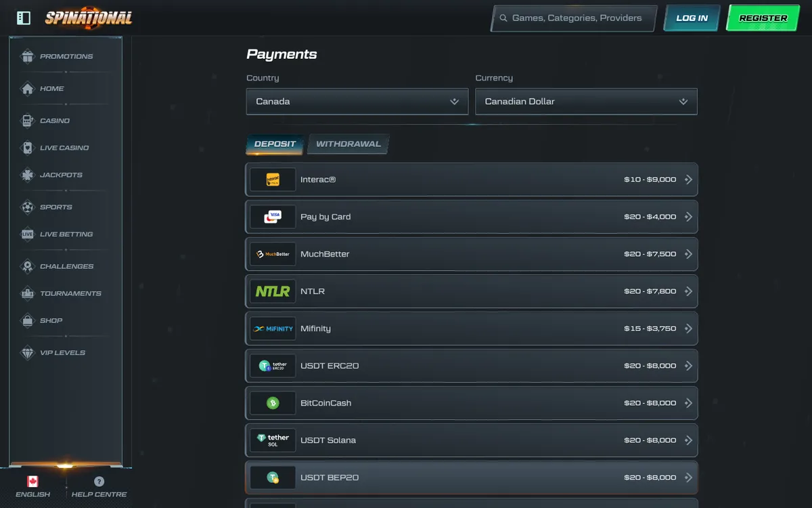Focus the Games, Categories, Providers search field
Screen dimensions: 812x508
574,18
